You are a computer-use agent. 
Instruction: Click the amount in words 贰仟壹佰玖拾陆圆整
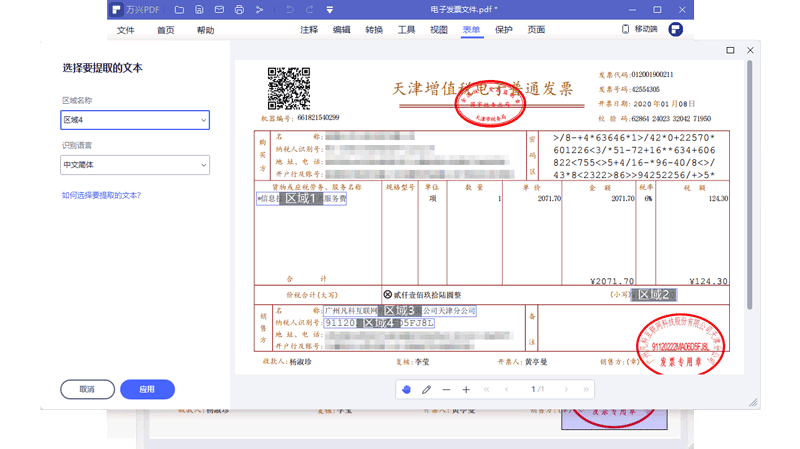427,295
